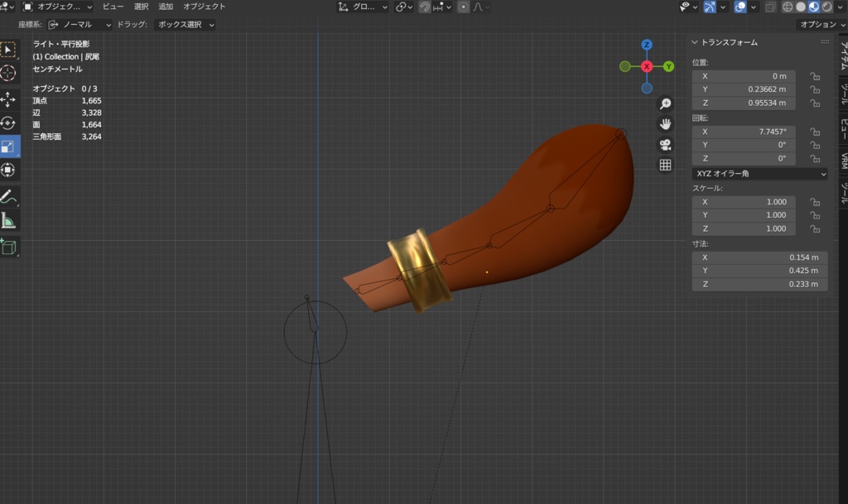The image size is (848, 504).
Task: Open the 選択 menu
Action: 141,7
